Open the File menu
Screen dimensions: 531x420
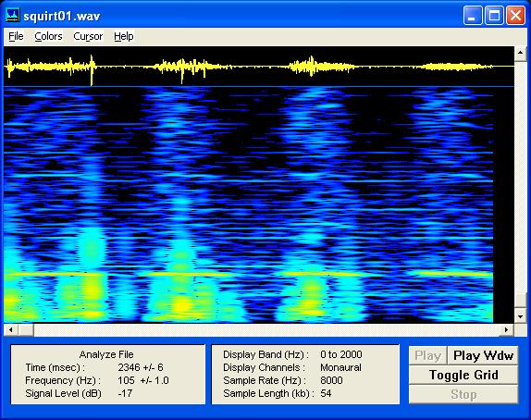(x=16, y=36)
